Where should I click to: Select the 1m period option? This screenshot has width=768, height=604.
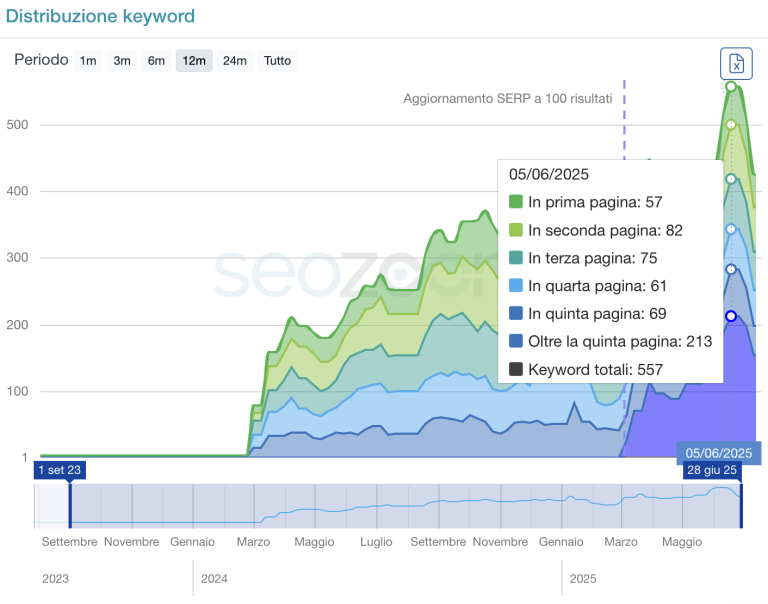tap(88, 61)
